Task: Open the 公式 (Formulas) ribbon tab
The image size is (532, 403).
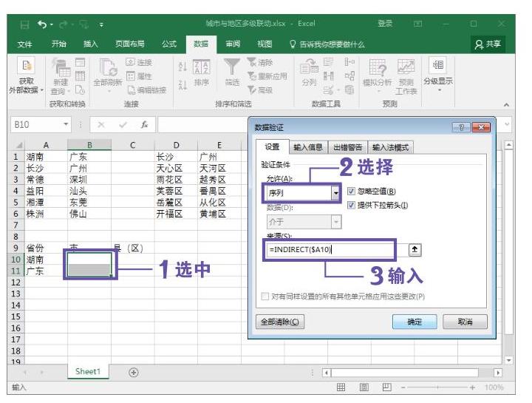Action: [169, 44]
